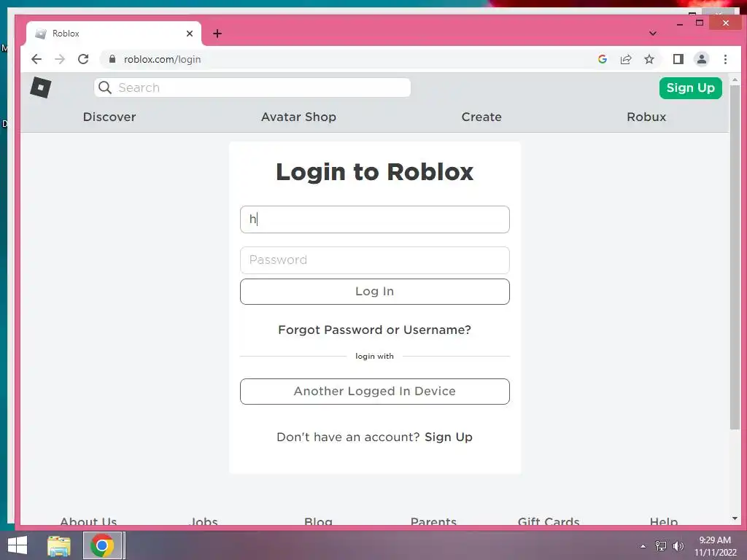Click the volume speaker tray icon
This screenshot has height=560, width=747.
[x=678, y=545]
